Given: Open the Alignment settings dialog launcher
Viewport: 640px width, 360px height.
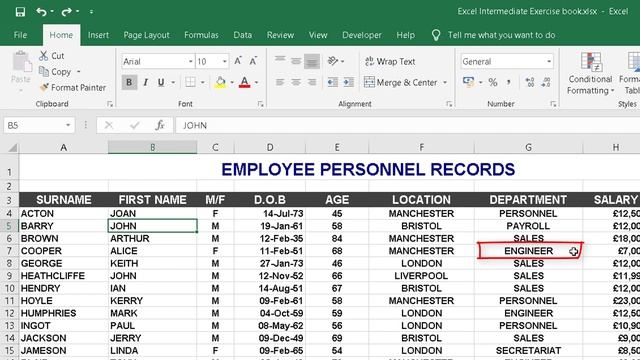Looking at the screenshot, I should (449, 104).
